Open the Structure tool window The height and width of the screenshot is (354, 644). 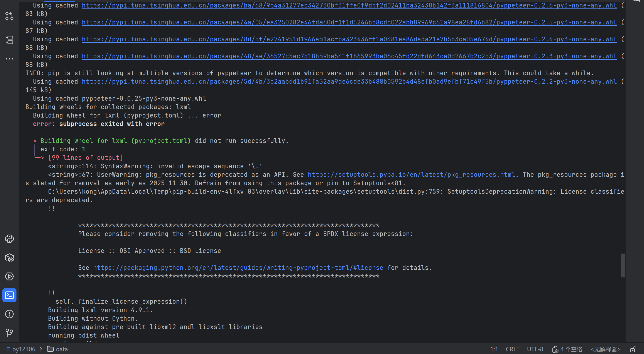click(9, 40)
